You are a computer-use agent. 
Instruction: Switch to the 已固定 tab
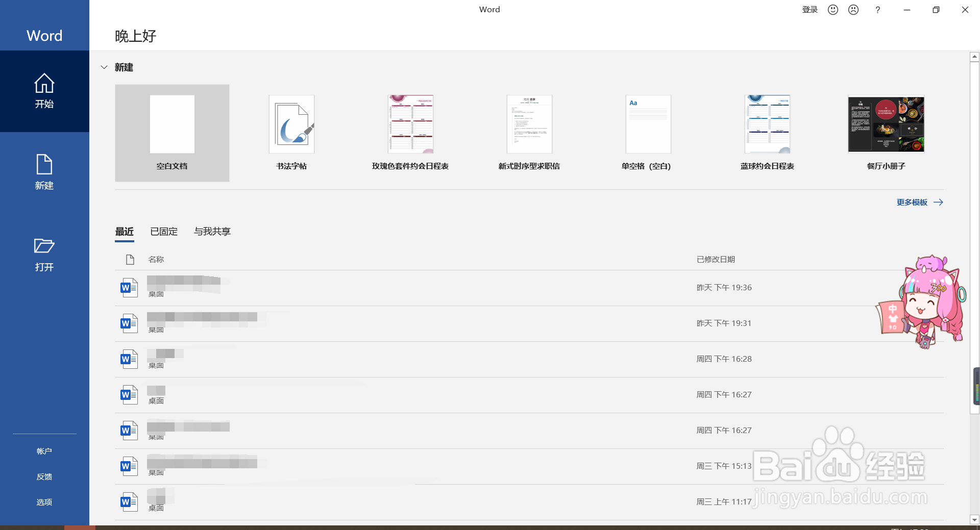click(164, 232)
